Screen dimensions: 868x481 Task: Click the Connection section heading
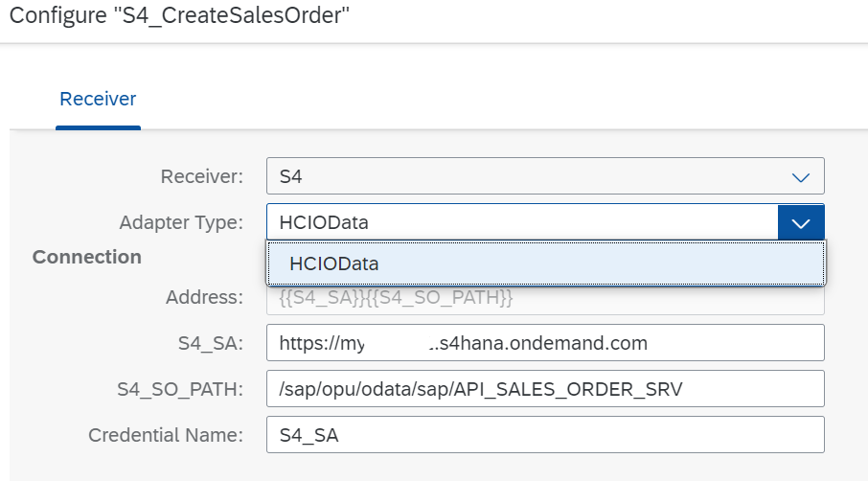[x=87, y=257]
